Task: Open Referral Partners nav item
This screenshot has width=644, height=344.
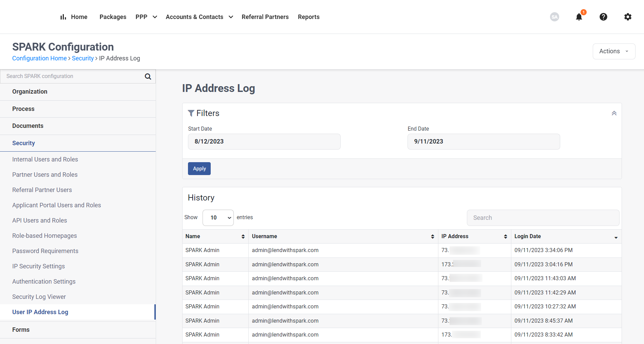Action: [x=265, y=17]
